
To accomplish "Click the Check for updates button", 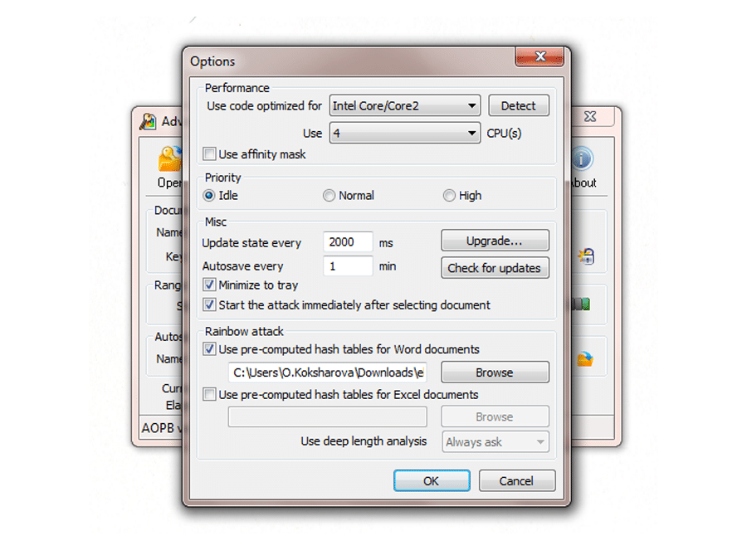I will (x=494, y=268).
